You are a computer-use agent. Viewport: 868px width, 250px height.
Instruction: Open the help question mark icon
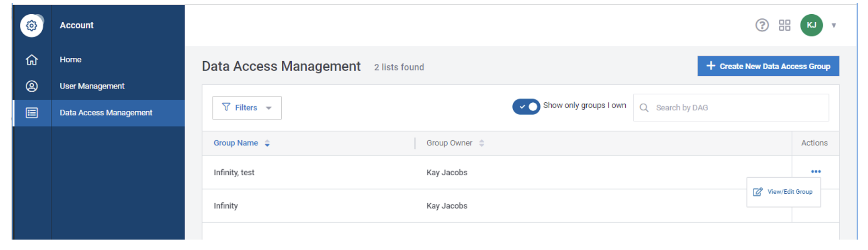coord(762,25)
